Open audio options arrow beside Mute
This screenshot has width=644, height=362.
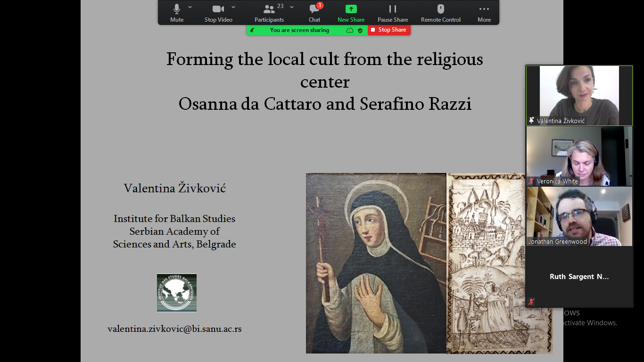[190, 7]
